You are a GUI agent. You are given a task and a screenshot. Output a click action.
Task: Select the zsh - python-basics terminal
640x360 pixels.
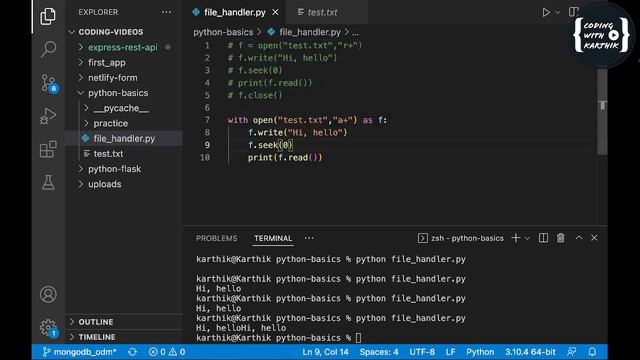[x=461, y=238]
